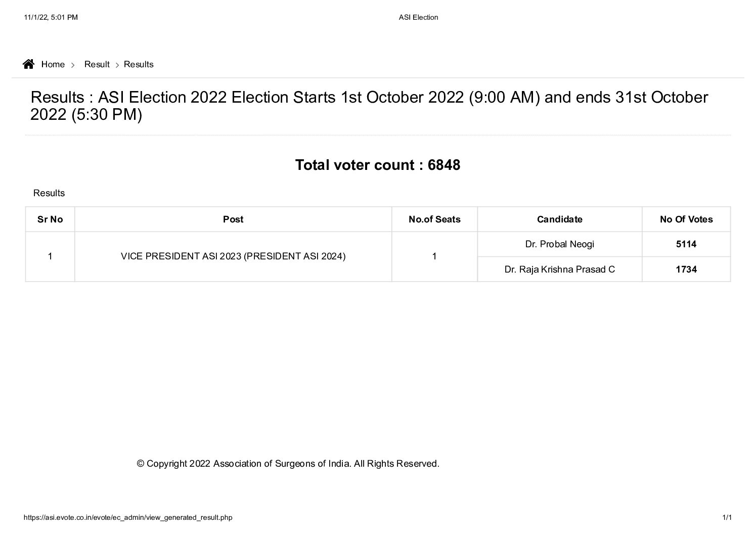Click the Home icon in breadcrumb

click(29, 64)
